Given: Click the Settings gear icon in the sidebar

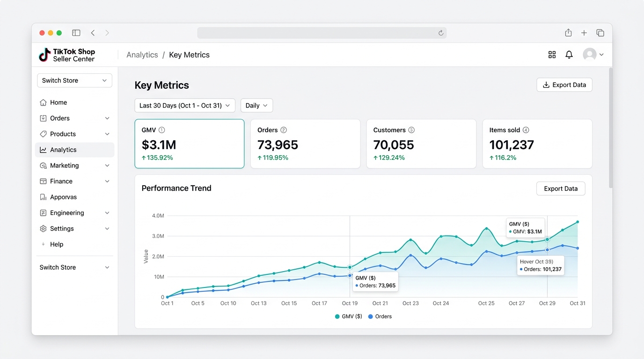Looking at the screenshot, I should coord(43,229).
